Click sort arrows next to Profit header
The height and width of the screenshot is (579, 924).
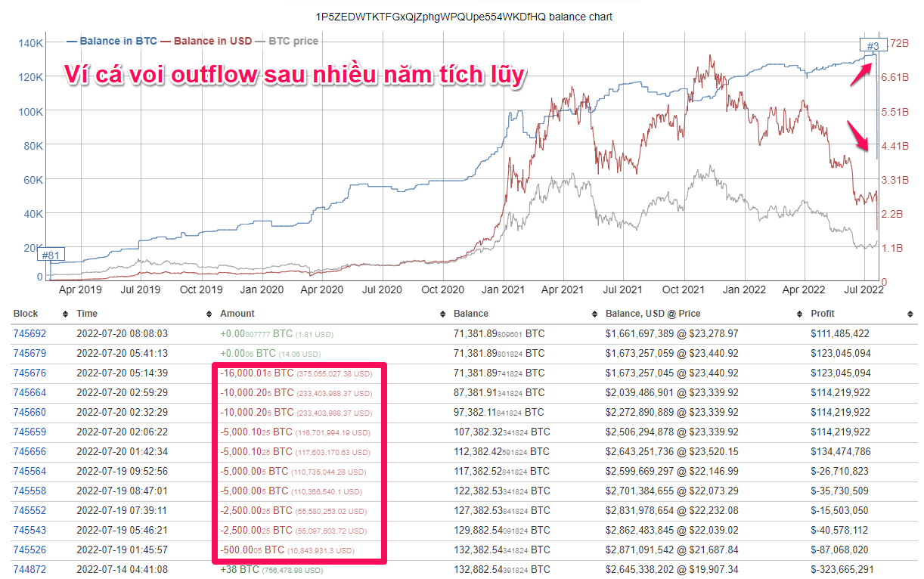910,314
